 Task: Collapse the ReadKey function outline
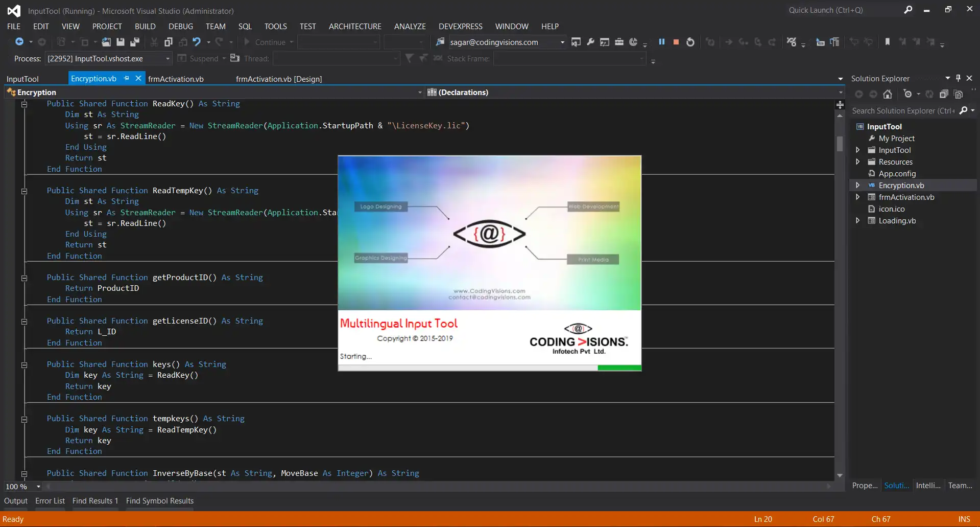(24, 104)
